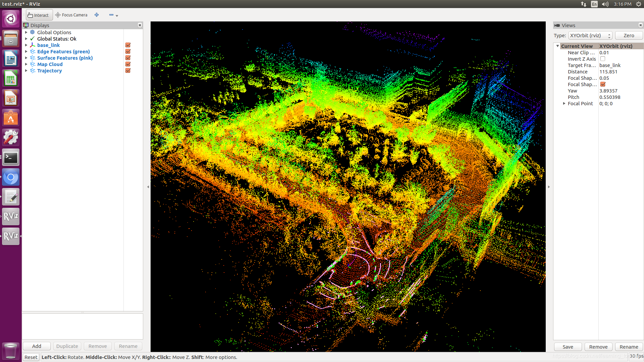The width and height of the screenshot is (644, 362).
Task: Expand Surface Features (pink) entry
Action: pos(26,58)
